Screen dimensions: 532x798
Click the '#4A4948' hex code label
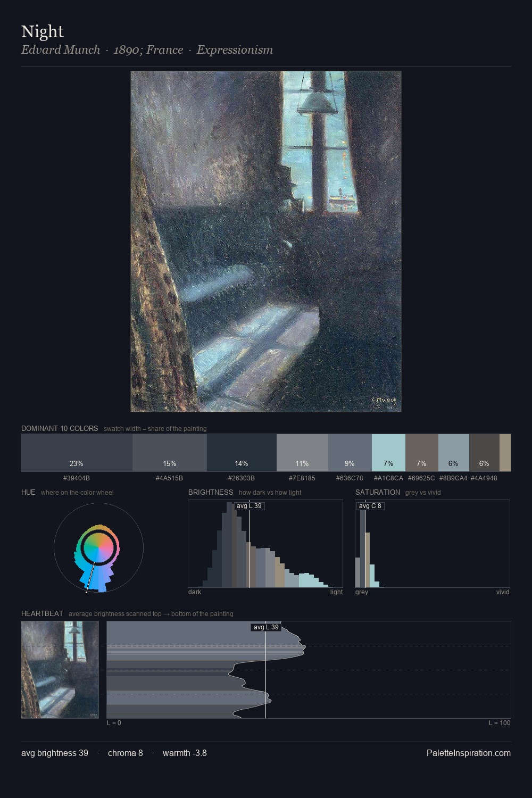(x=484, y=478)
